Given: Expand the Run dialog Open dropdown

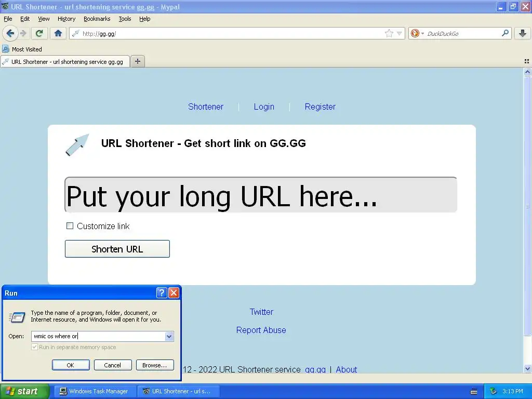Looking at the screenshot, I should click(169, 336).
